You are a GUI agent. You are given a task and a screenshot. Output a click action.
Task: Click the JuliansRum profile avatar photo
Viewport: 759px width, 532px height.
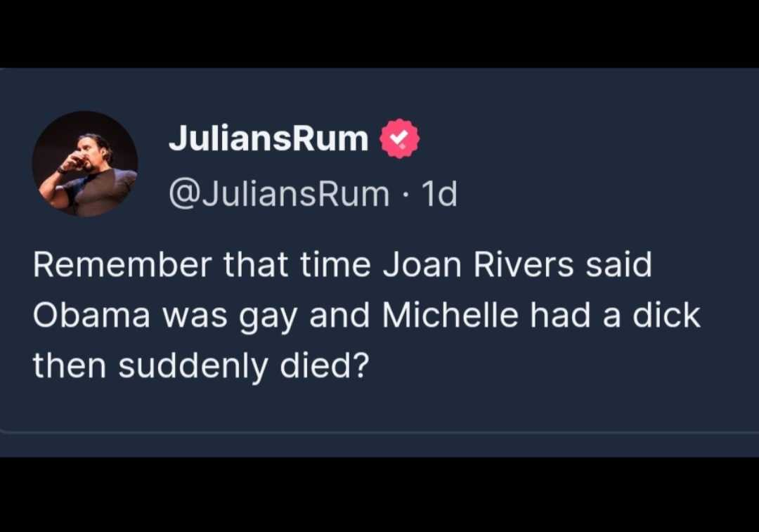(x=84, y=164)
